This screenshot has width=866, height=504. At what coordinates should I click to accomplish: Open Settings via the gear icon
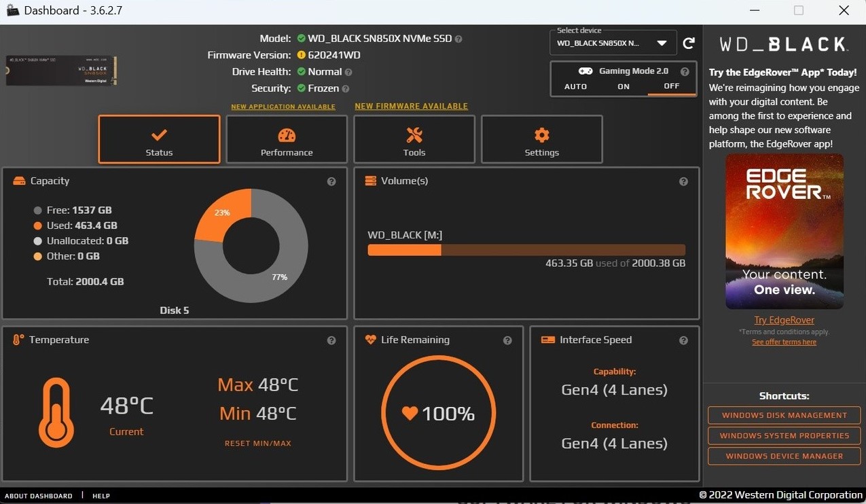pos(541,134)
